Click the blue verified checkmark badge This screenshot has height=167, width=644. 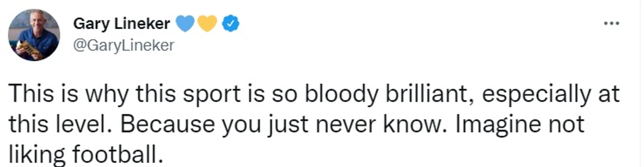click(x=230, y=24)
